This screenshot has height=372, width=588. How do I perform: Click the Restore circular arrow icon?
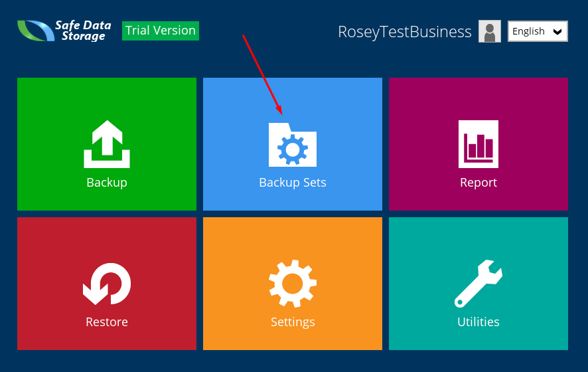[107, 284]
